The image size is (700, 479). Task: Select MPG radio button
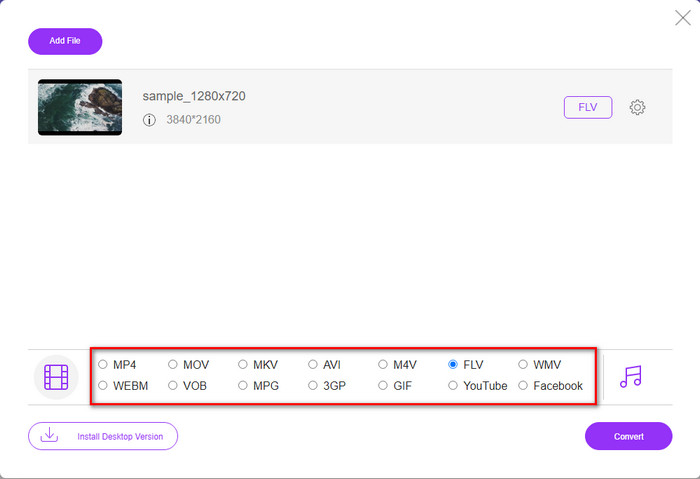(x=243, y=385)
